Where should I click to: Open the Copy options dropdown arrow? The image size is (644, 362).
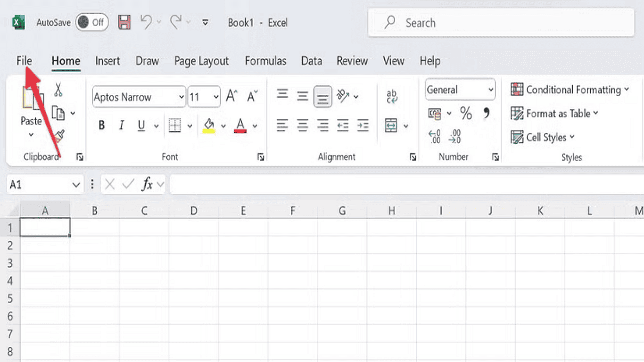(x=73, y=113)
